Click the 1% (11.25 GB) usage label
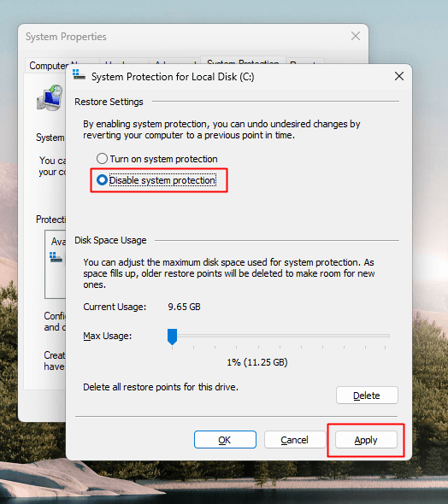Image resolution: width=448 pixels, height=504 pixels. coord(257,362)
